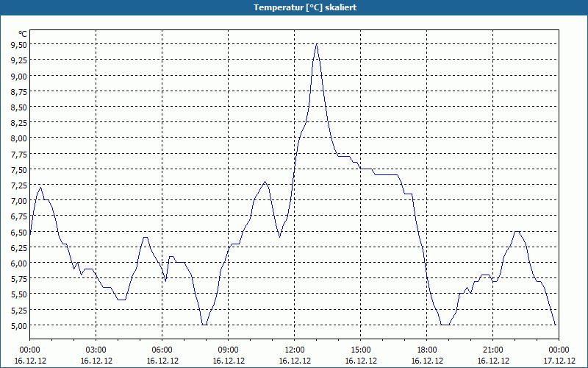Image resolution: width=588 pixels, height=368 pixels.
Task: Click the 03:00 time label
Action: click(x=96, y=350)
